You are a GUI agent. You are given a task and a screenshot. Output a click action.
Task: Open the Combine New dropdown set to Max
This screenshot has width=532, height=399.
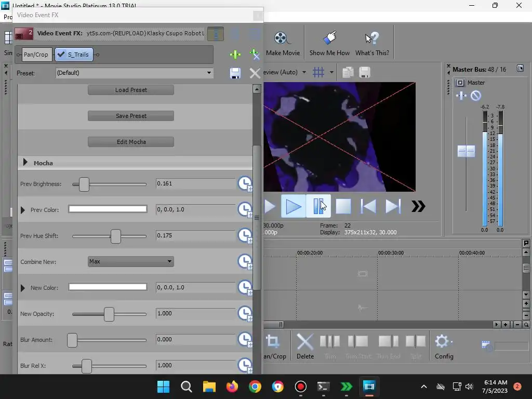point(130,261)
